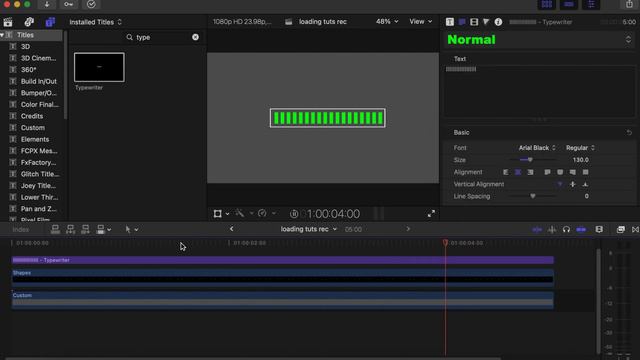Screen dimensions: 640x360
Task: Toggle Browser visibility at top right
Action: click(x=547, y=4)
